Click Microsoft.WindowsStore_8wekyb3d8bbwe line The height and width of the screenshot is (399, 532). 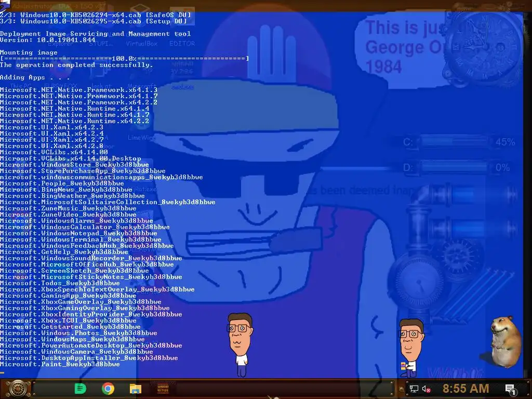74,165
